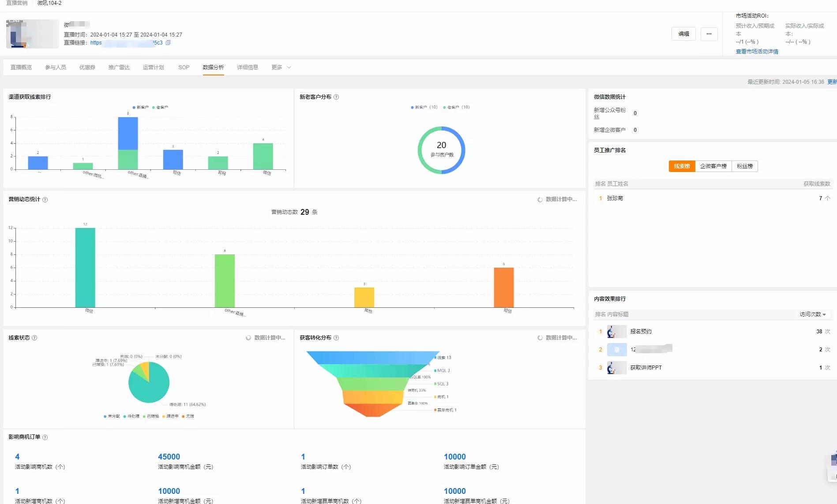
Task: Select the 数据分析 tab
Action: (214, 67)
